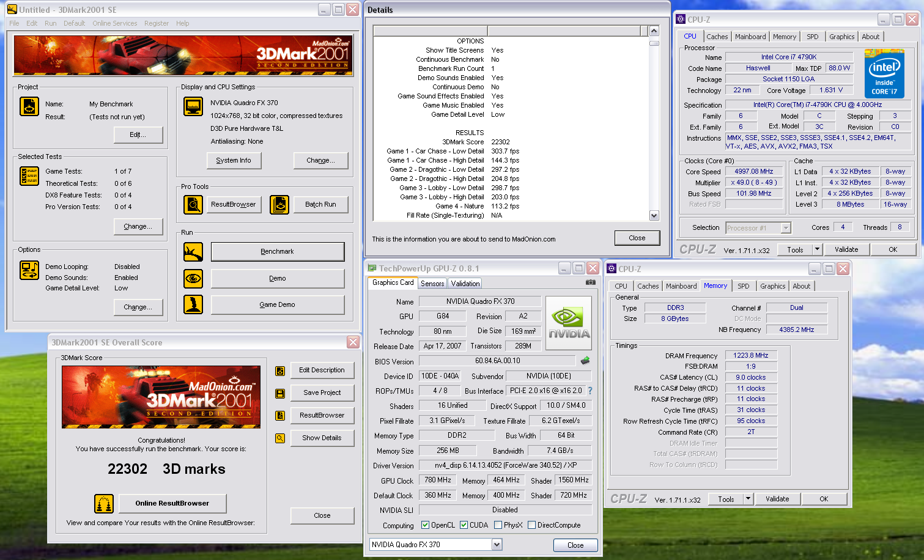This screenshot has width=924, height=560.
Task: Click the Save Project button
Action: 322,393
